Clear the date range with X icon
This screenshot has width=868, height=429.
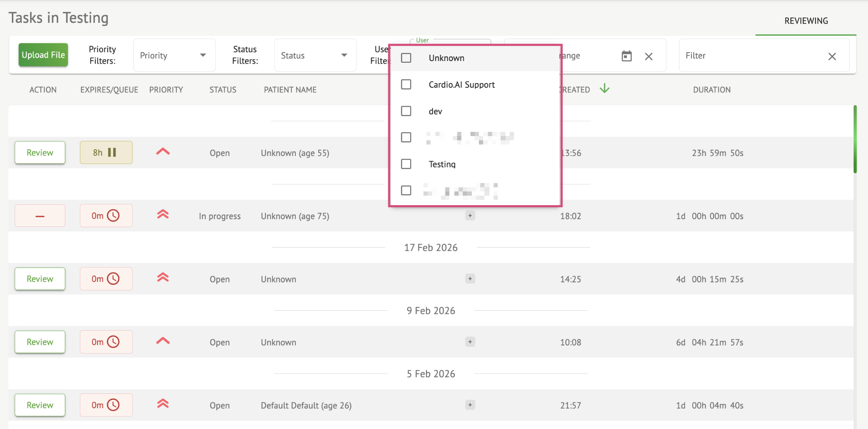pyautogui.click(x=648, y=56)
